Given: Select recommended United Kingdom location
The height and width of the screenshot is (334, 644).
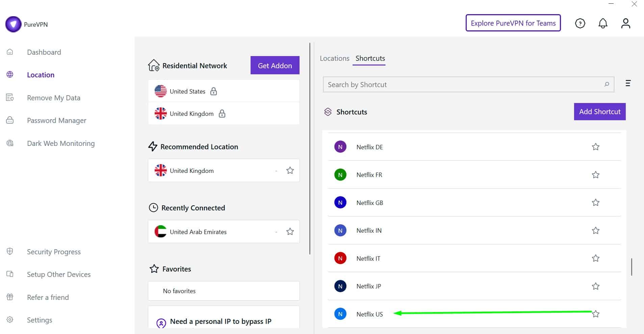Looking at the screenshot, I should coord(224,171).
